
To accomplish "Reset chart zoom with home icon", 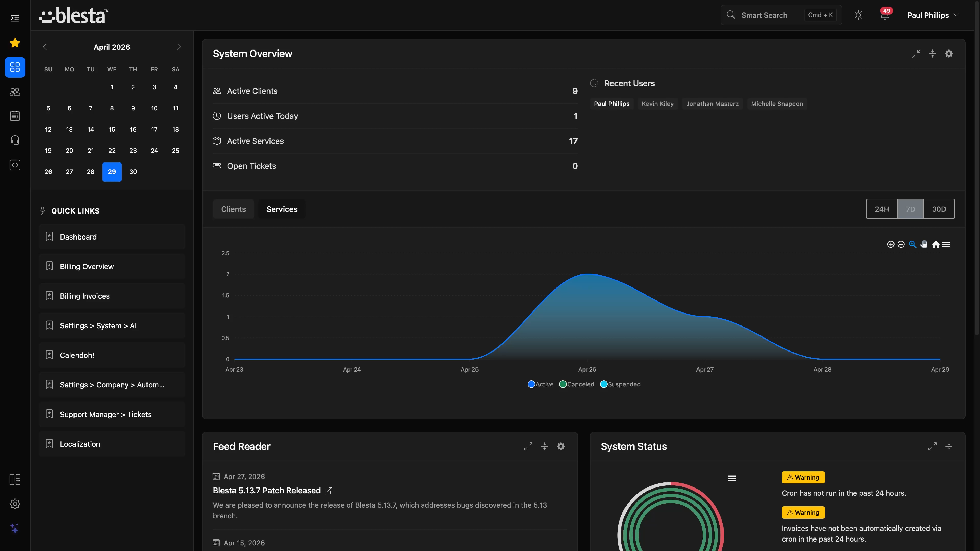I will 936,245.
